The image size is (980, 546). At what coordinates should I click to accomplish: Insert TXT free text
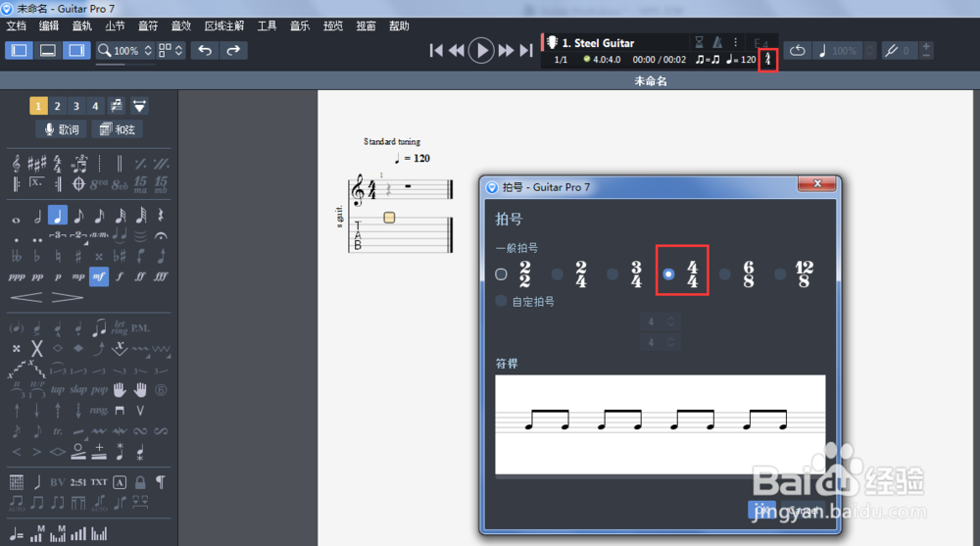pyautogui.click(x=99, y=482)
